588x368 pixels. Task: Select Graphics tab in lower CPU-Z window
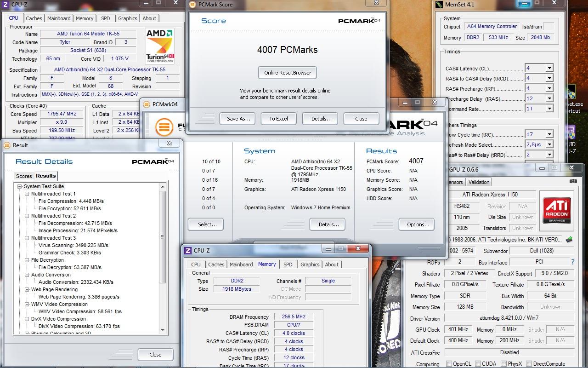click(x=310, y=264)
